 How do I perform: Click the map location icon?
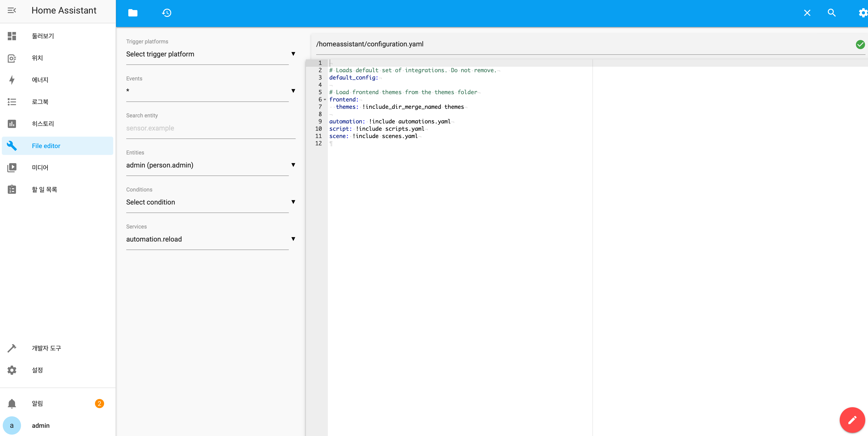(12, 58)
